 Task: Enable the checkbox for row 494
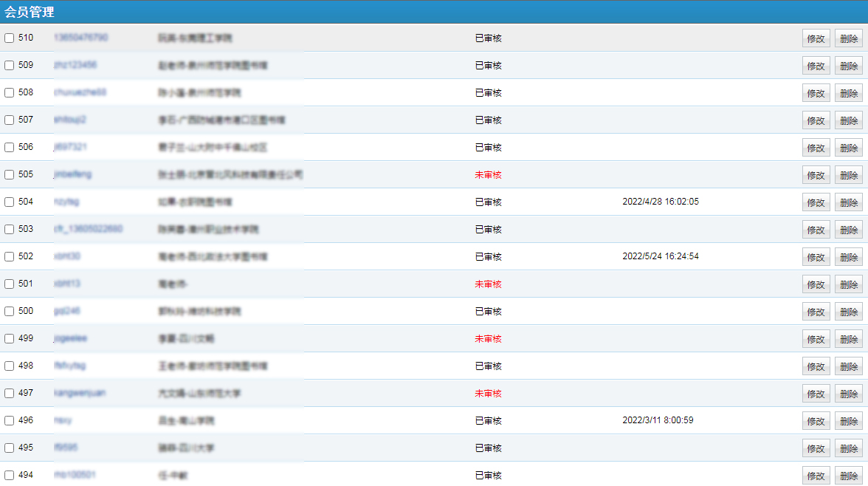point(10,476)
